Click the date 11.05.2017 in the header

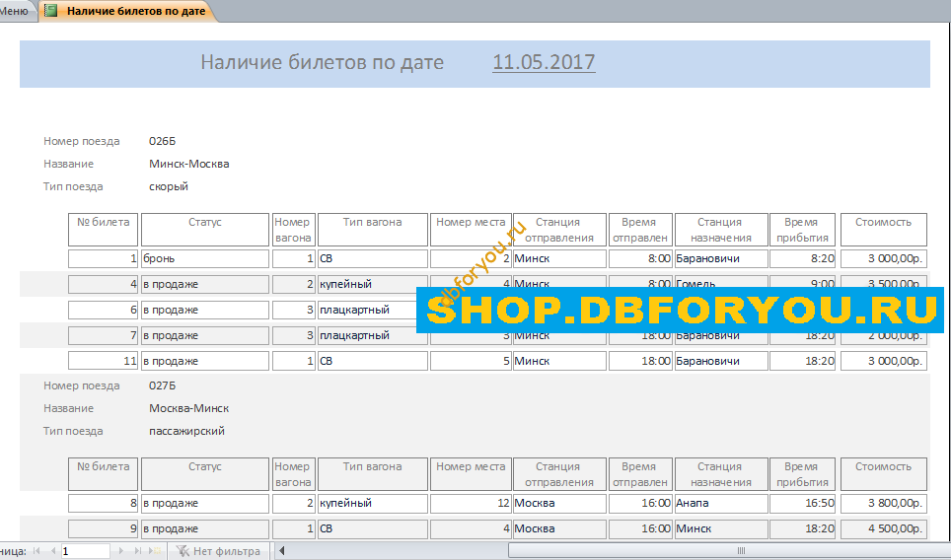[544, 62]
